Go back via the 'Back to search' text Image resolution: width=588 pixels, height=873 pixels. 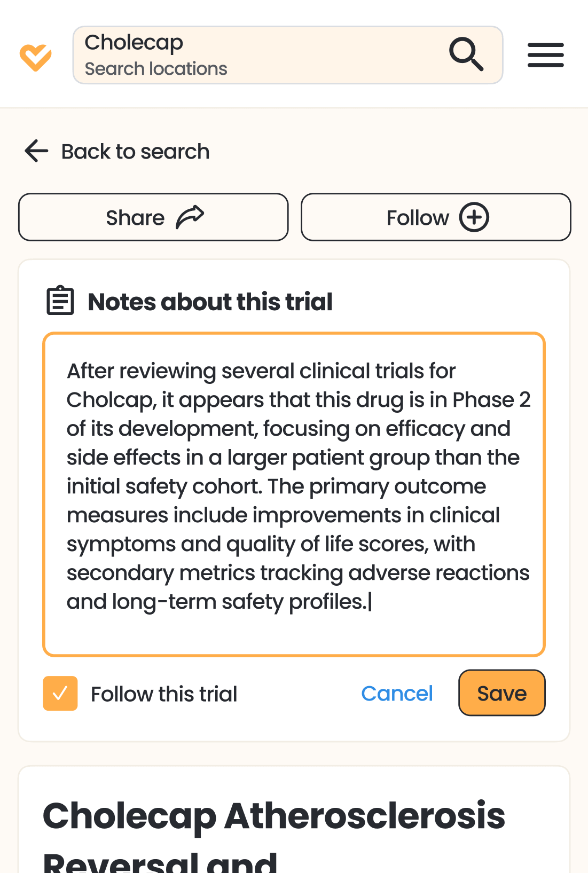(x=135, y=152)
